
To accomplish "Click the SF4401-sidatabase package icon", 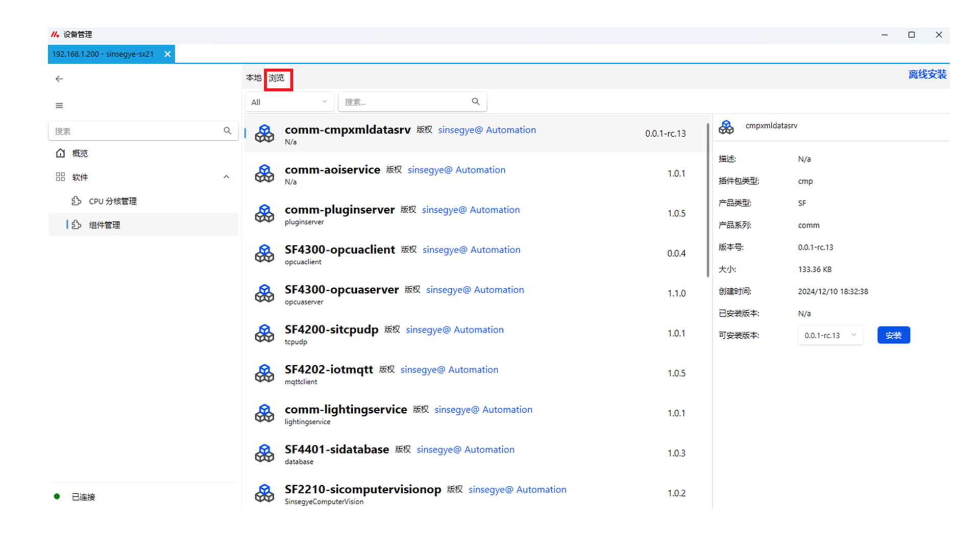I will [264, 453].
